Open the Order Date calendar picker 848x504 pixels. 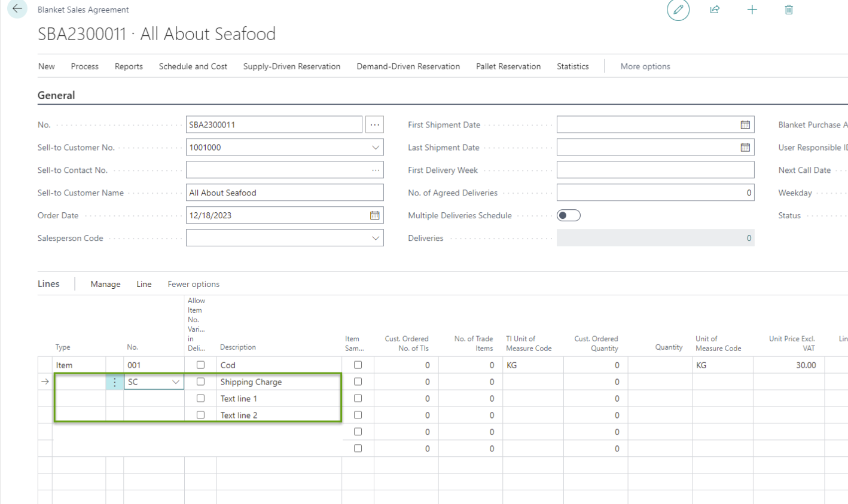(374, 215)
